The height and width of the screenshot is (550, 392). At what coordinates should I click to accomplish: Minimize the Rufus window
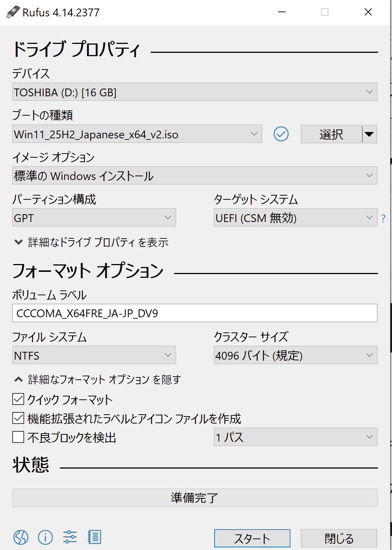tap(282, 12)
